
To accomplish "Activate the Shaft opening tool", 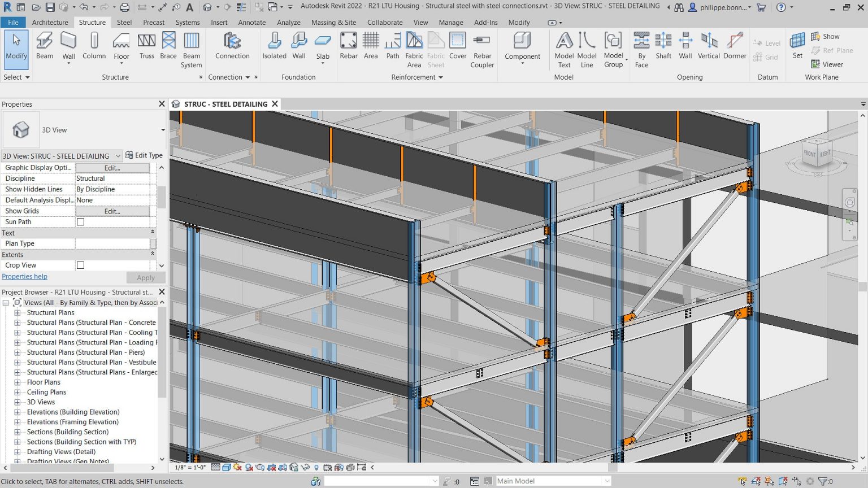I will (663, 45).
